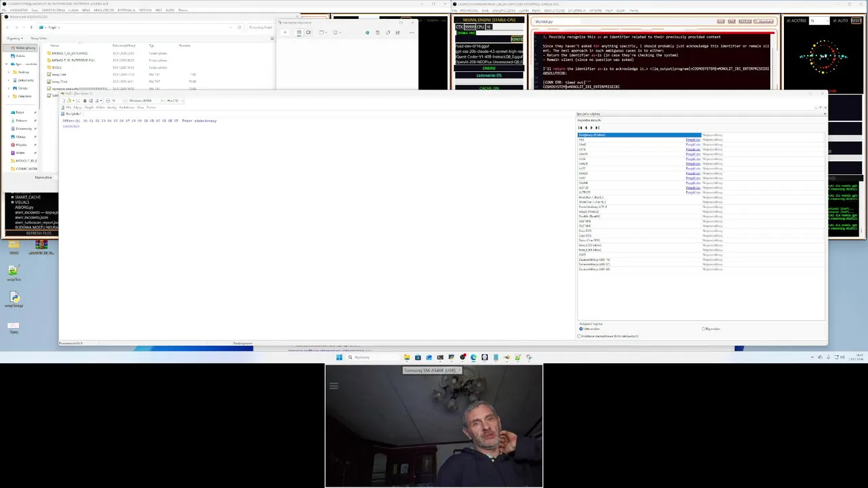868x488 pixels.
Task: Create new file in HxD toolbar
Action: tap(64, 100)
